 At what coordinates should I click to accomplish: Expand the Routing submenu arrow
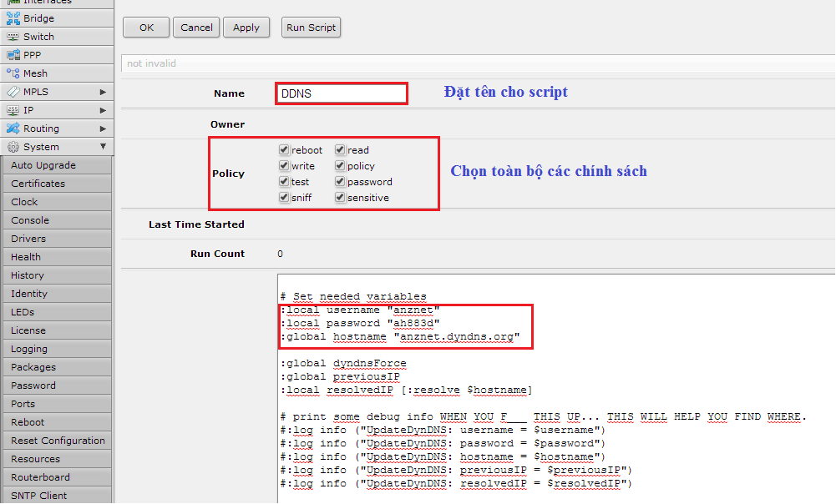point(103,129)
